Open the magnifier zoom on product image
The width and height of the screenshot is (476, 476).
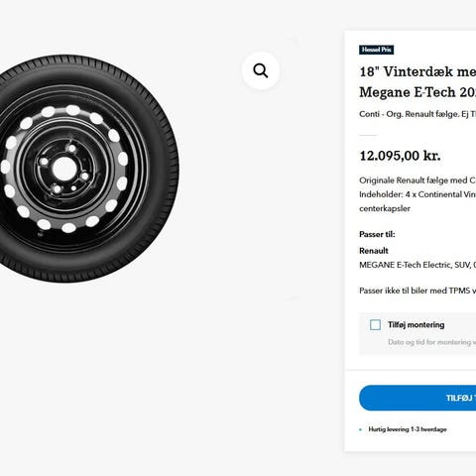pyautogui.click(x=261, y=70)
